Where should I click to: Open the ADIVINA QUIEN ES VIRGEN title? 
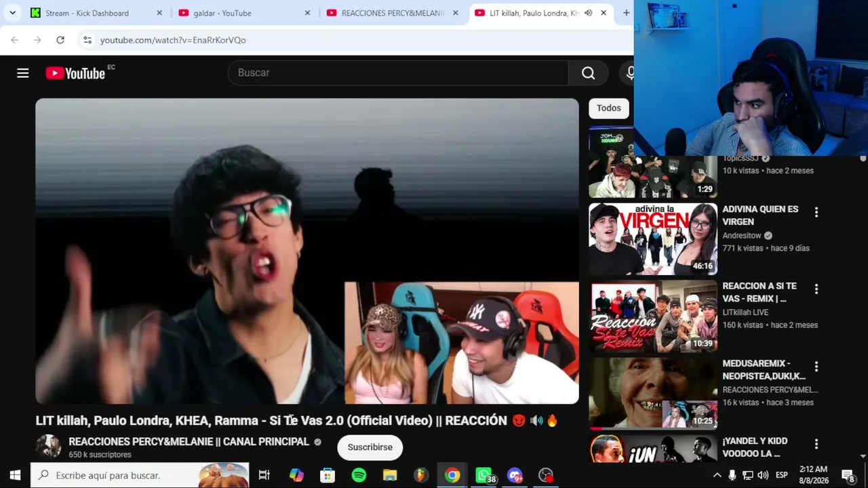coord(760,216)
